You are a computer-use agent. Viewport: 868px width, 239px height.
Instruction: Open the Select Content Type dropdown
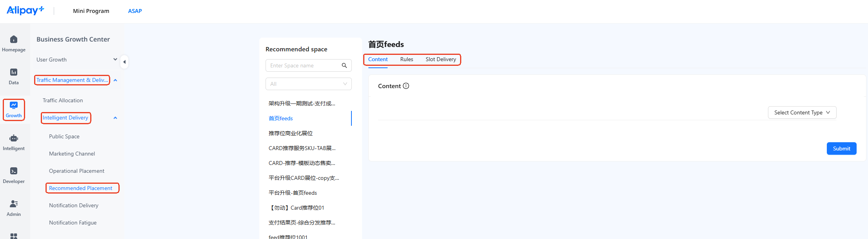click(x=802, y=112)
